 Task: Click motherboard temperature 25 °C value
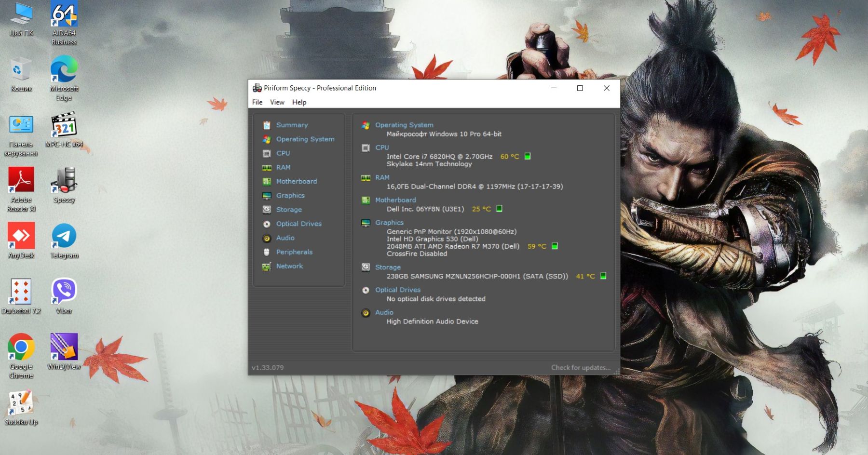click(x=481, y=209)
